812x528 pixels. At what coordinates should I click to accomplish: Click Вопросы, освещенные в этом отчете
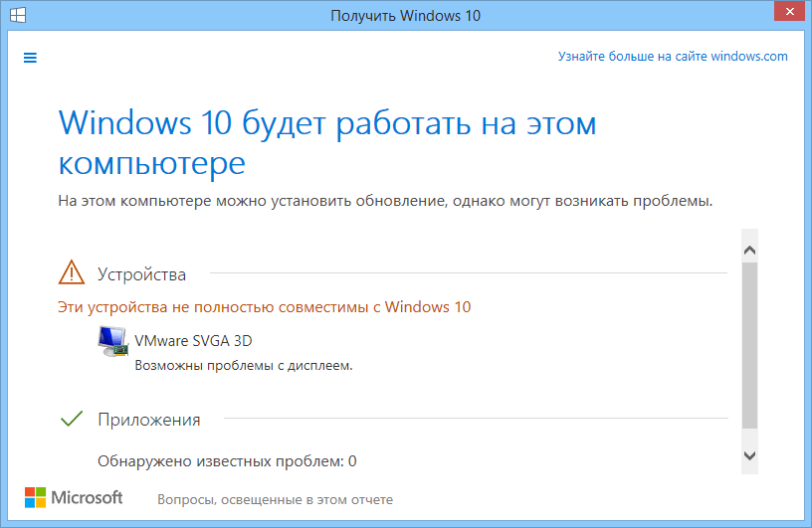275,500
